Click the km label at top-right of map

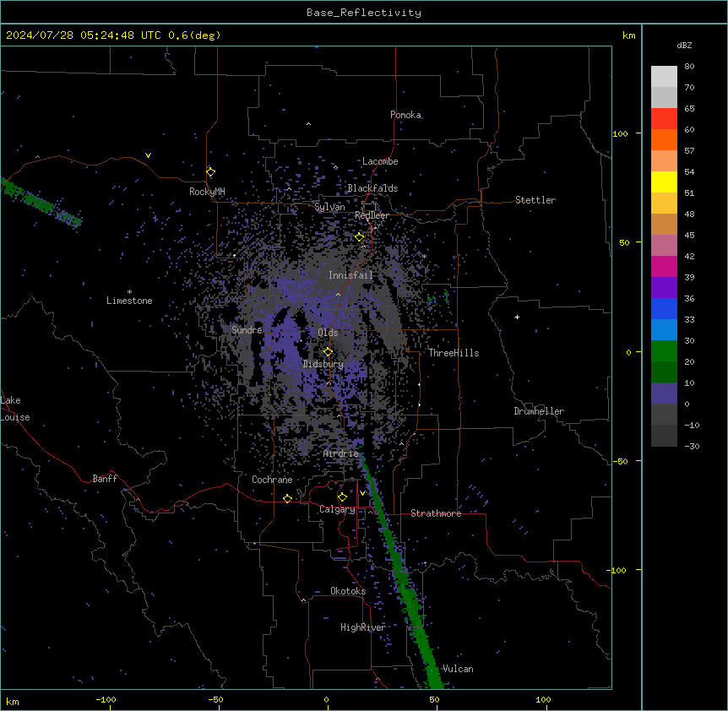coord(629,35)
